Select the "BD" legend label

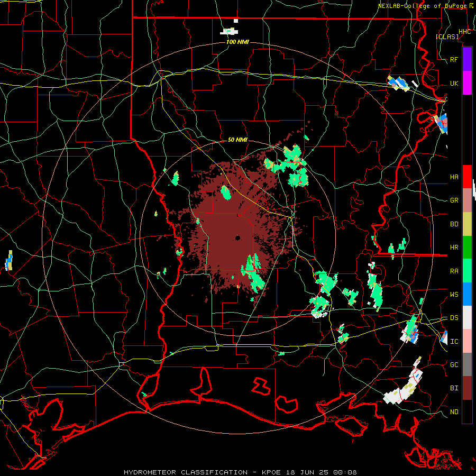454,224
